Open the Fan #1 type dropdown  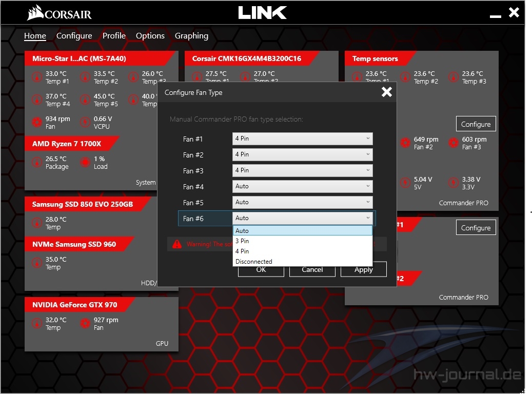(302, 139)
